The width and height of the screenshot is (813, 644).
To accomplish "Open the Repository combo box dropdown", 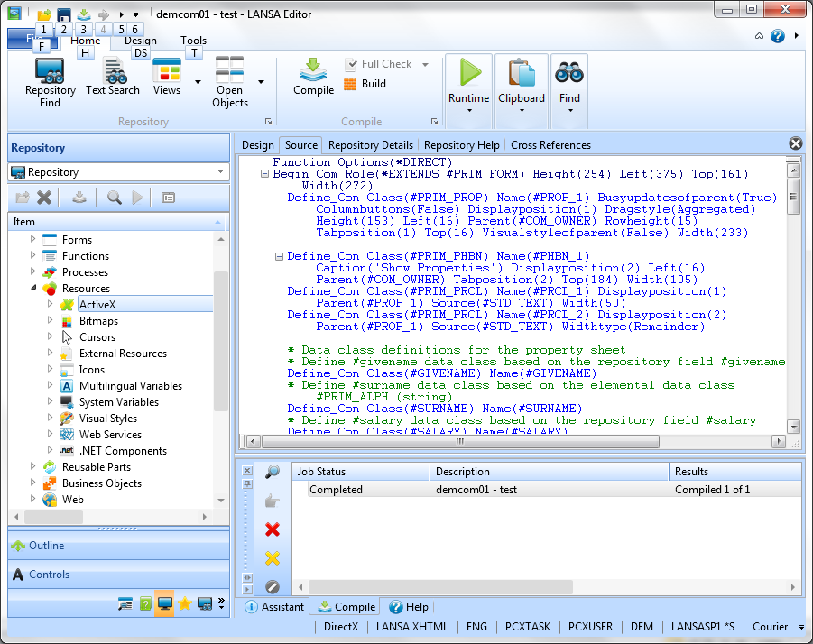I will click(x=220, y=172).
